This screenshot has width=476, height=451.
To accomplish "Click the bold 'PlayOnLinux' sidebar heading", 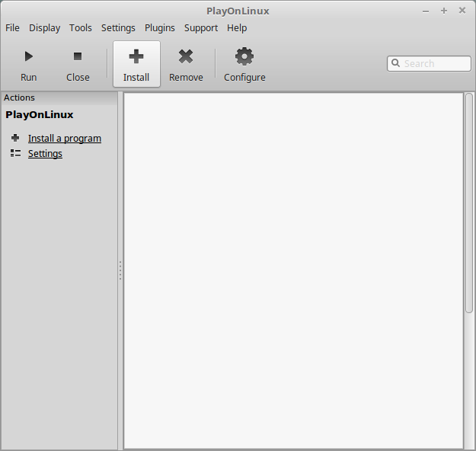I will point(40,115).
